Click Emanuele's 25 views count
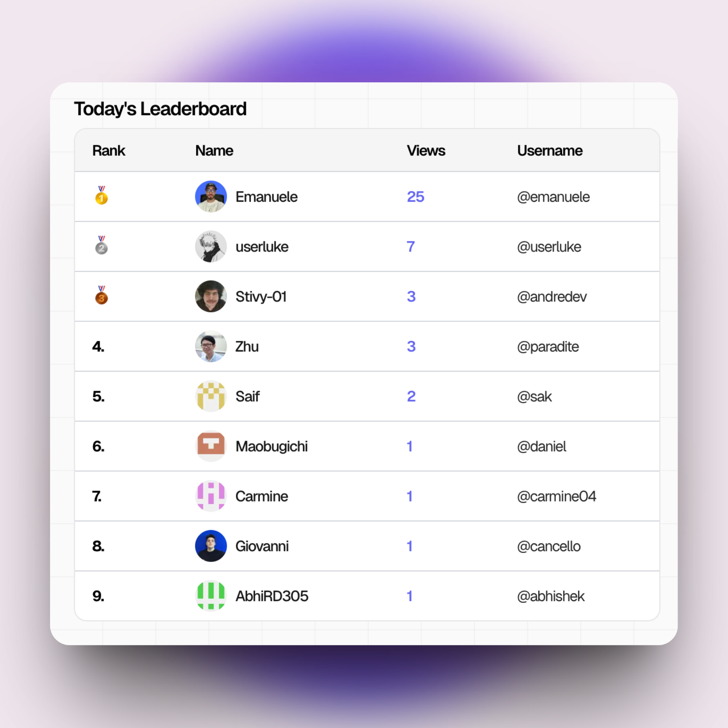 click(416, 197)
